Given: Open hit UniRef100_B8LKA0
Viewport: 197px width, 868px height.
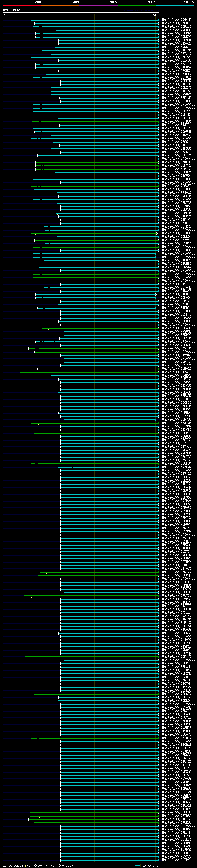Looking at the screenshot, I should pyautogui.click(x=176, y=33).
